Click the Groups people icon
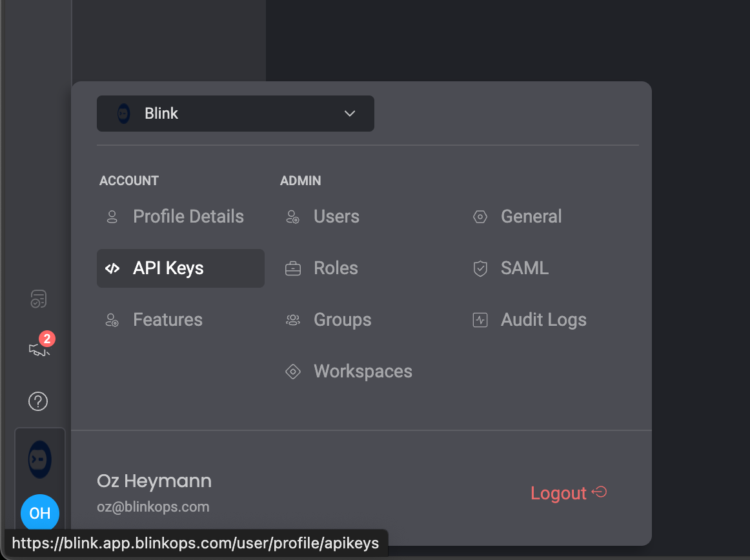The image size is (750, 560). tap(293, 320)
